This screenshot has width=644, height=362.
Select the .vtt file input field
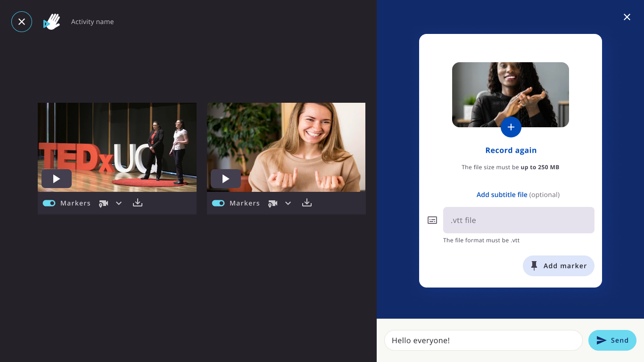click(x=519, y=220)
